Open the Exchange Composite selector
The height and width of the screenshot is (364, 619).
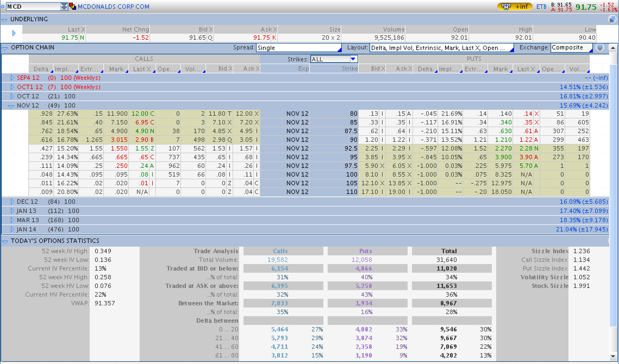(x=571, y=48)
